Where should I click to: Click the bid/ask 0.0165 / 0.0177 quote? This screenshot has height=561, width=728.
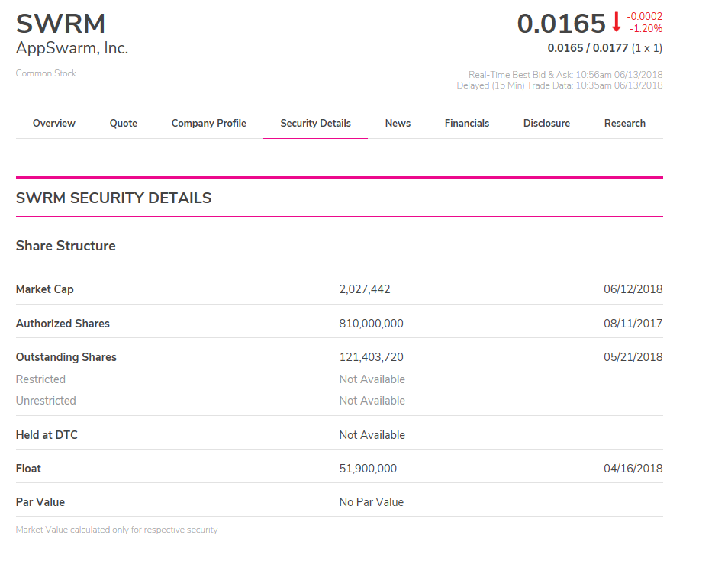[588, 48]
